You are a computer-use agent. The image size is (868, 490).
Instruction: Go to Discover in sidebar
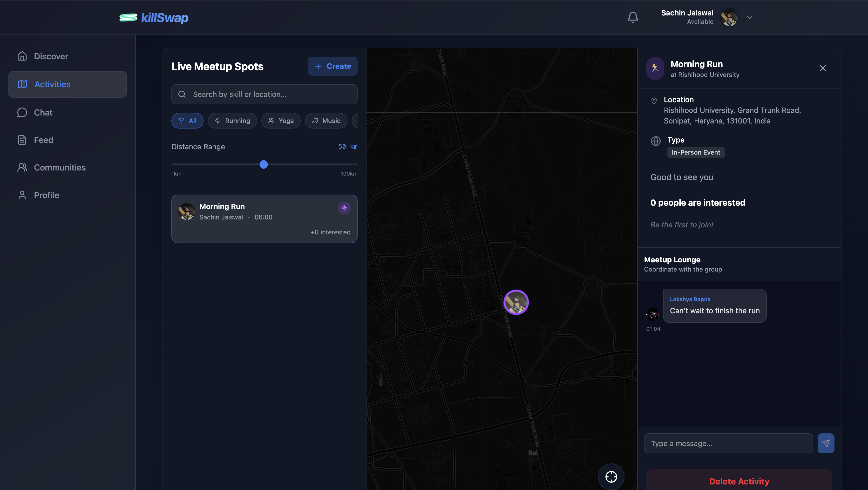coord(51,56)
